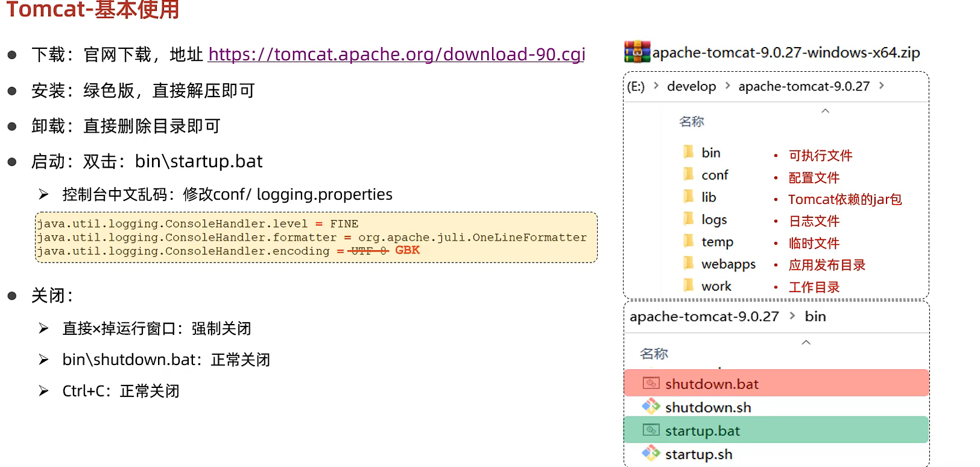Click the red GBK encoding value
Viewport: 980px width, 467px height.
(407, 250)
